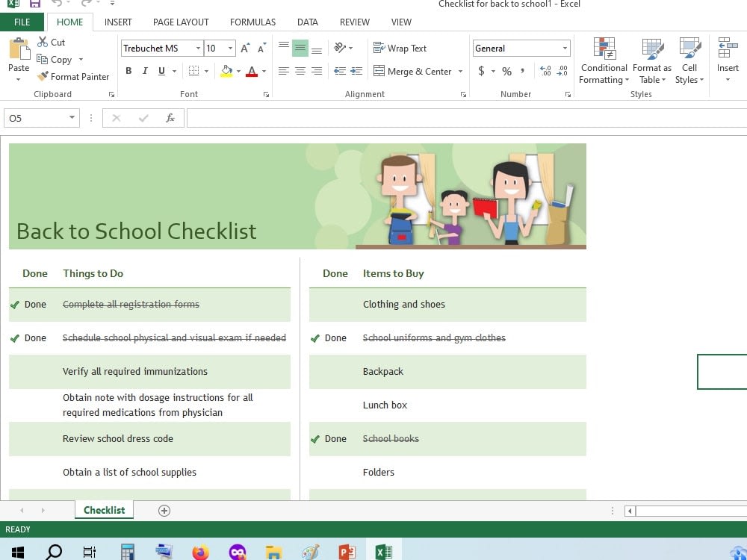Open the Borders dropdown arrow
Screen dimensions: 747x560
tap(206, 72)
